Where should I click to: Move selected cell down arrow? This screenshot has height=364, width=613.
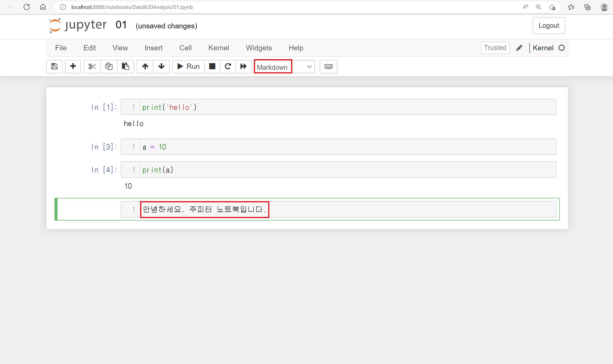click(161, 66)
